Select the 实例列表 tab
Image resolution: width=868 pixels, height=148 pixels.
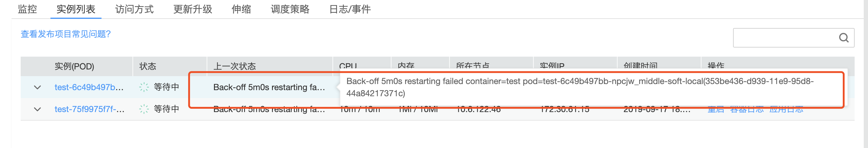coord(76,9)
